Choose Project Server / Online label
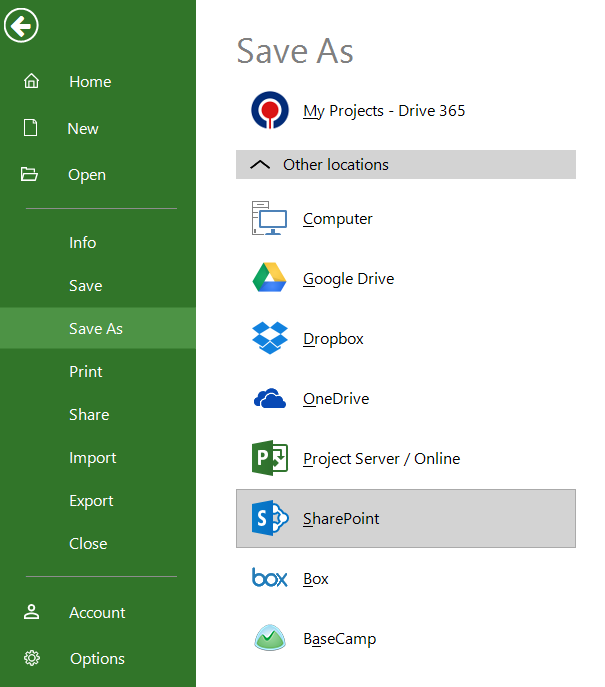This screenshot has height=687, width=605. 382,459
